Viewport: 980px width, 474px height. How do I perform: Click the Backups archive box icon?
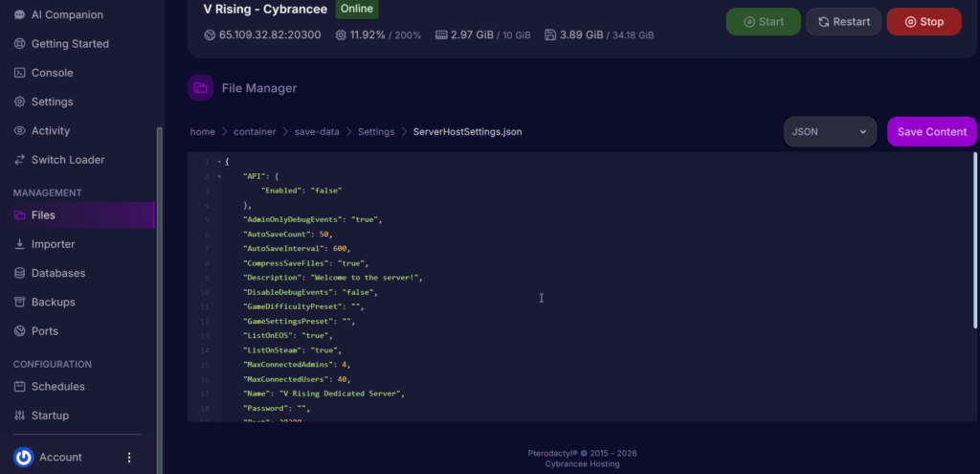pyautogui.click(x=20, y=302)
